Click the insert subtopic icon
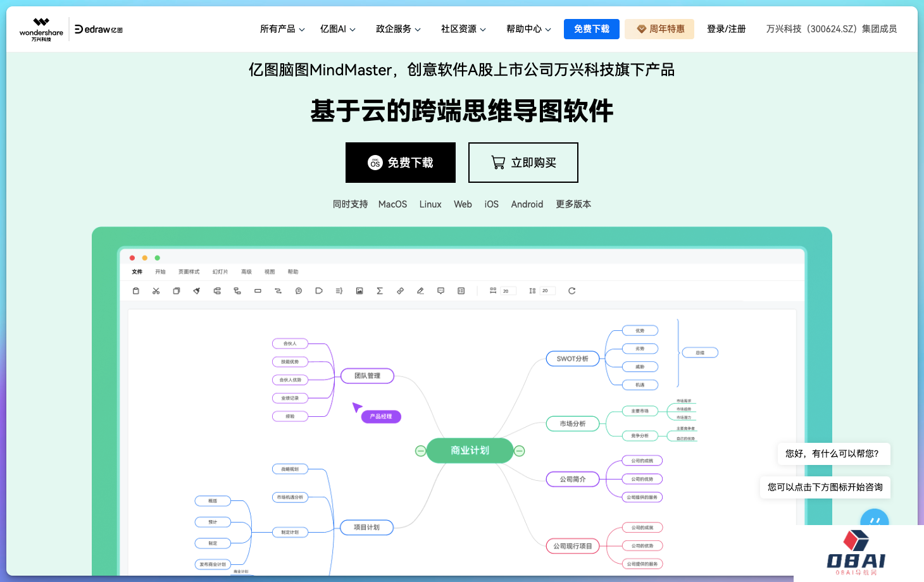This screenshot has height=582, width=924. point(237,291)
